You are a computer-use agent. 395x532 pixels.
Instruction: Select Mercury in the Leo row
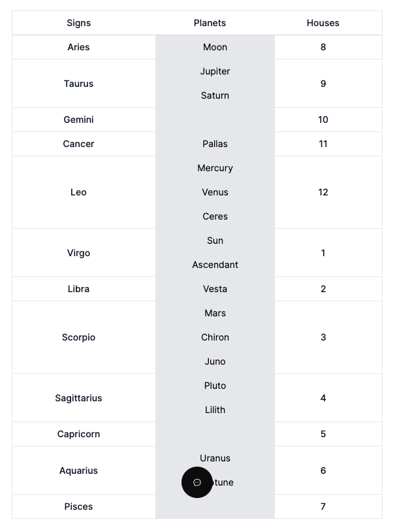(215, 168)
